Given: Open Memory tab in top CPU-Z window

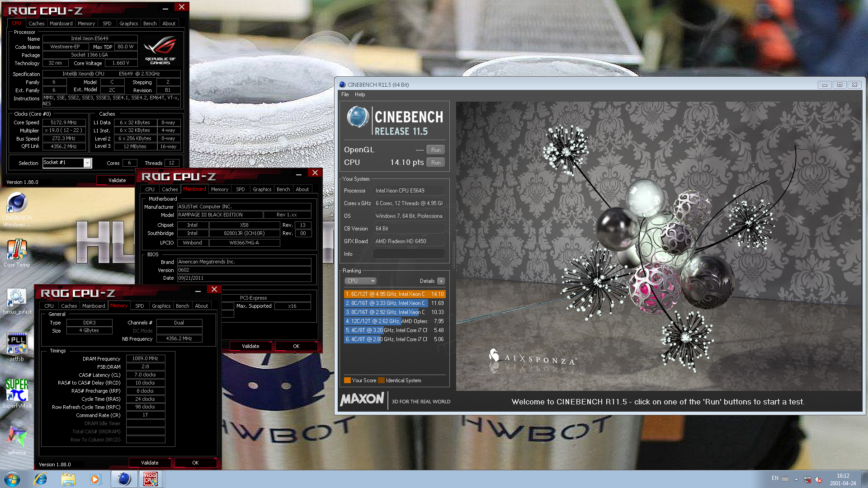Looking at the screenshot, I should click(x=86, y=23).
